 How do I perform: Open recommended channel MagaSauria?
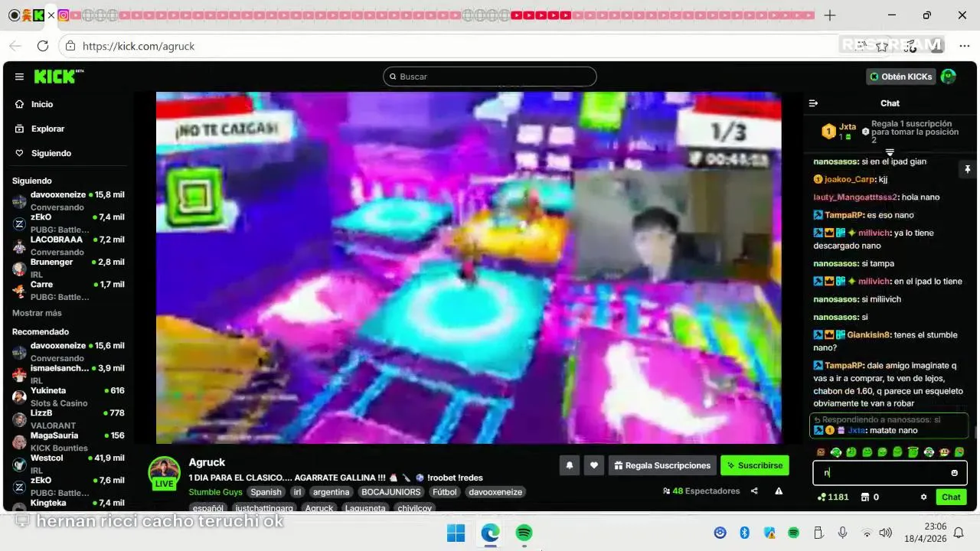click(x=68, y=441)
